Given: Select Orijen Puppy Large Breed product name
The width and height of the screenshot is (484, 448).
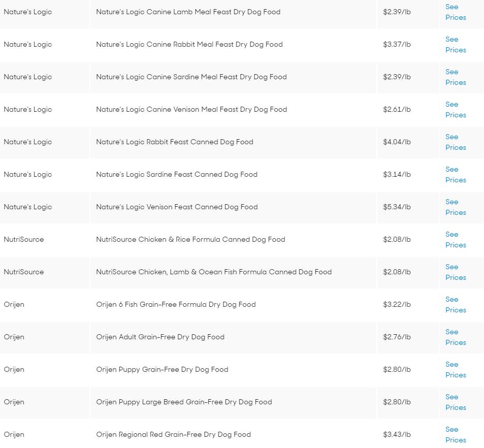Looking at the screenshot, I should (184, 402).
